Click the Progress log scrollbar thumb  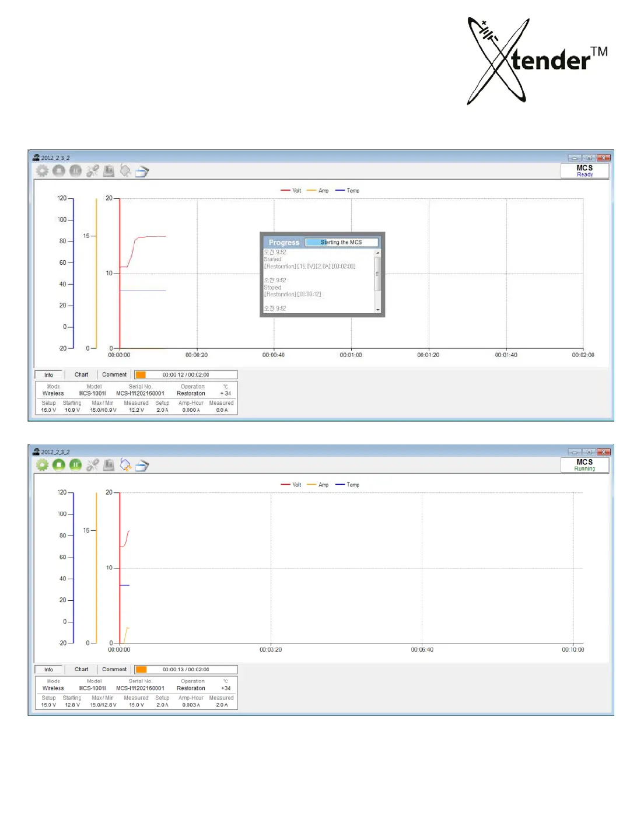(377, 274)
